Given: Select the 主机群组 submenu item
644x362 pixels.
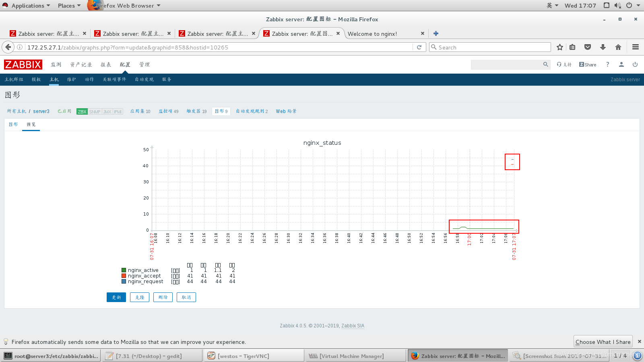Looking at the screenshot, I should point(14,79).
